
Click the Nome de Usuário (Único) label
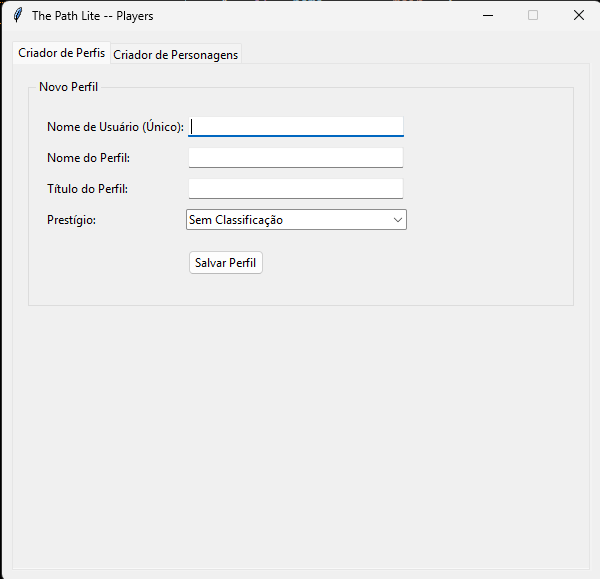(115, 127)
